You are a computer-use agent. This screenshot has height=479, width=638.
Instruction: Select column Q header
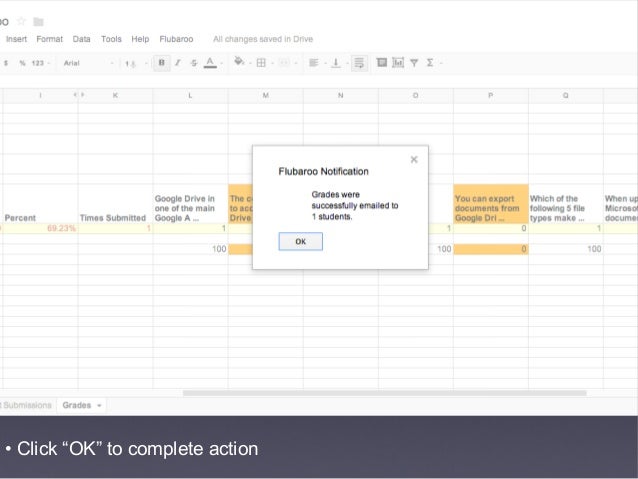coord(566,95)
